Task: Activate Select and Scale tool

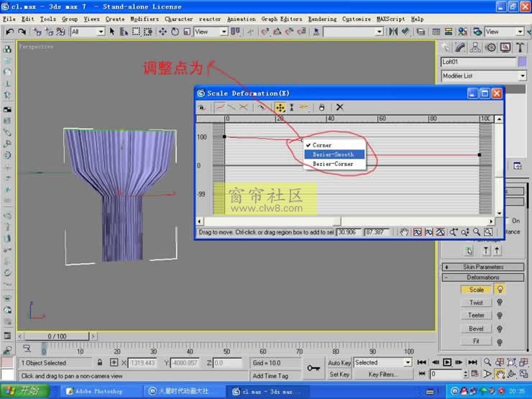Action: (187, 32)
